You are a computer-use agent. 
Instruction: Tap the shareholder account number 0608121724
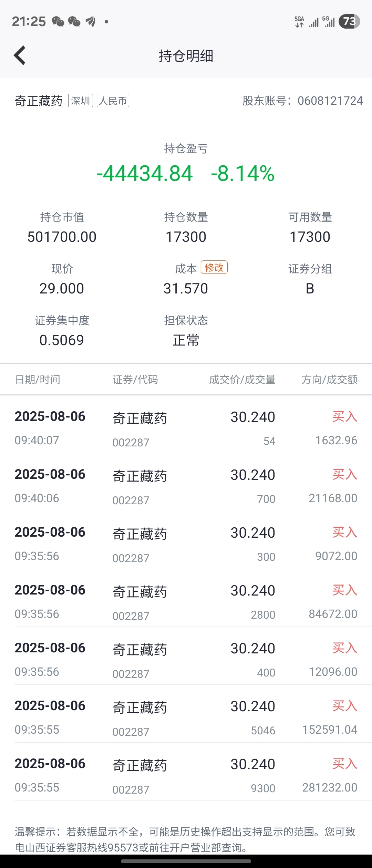[x=330, y=101]
